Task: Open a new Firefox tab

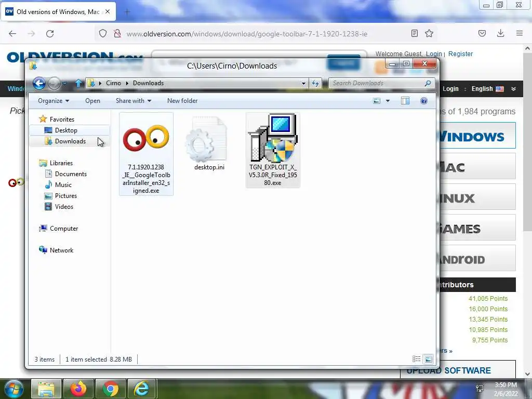Action: tap(127, 12)
